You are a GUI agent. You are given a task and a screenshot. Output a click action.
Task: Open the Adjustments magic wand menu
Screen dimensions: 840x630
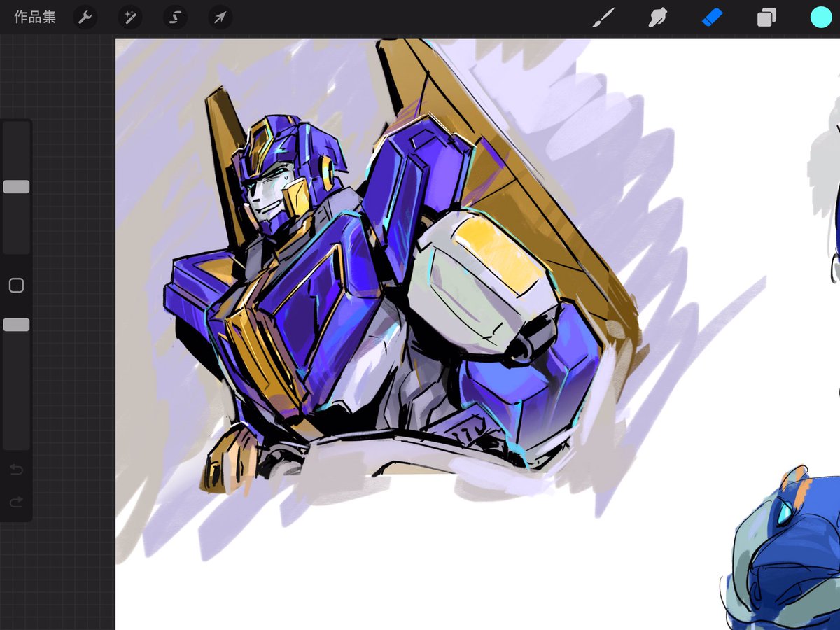coord(130,17)
